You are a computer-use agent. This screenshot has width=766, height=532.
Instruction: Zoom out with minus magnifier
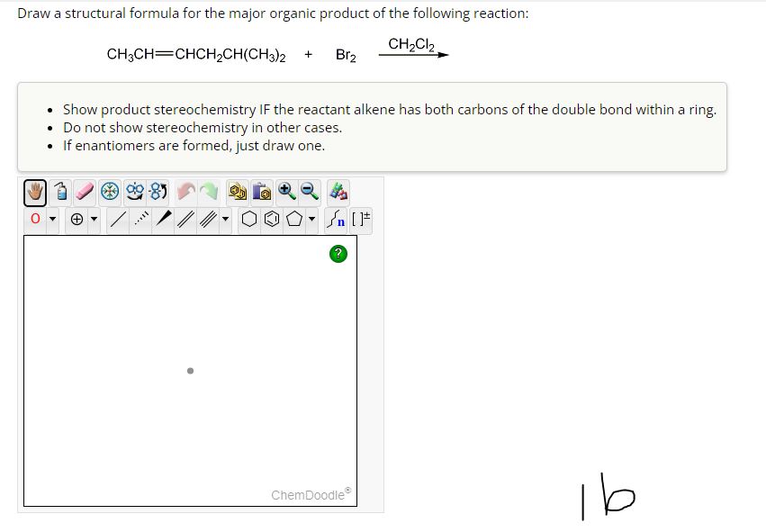pos(311,191)
